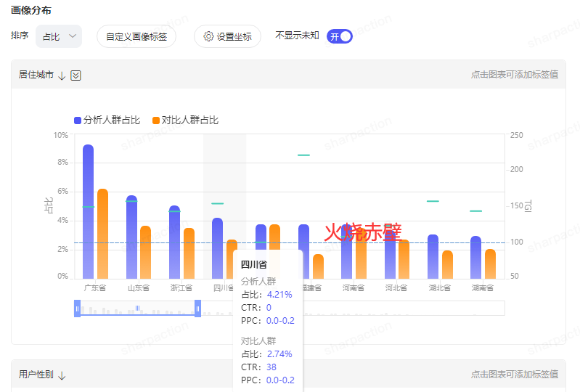Toggle off the 不显示未知 switch
This screenshot has height=392, width=580.
tap(340, 36)
